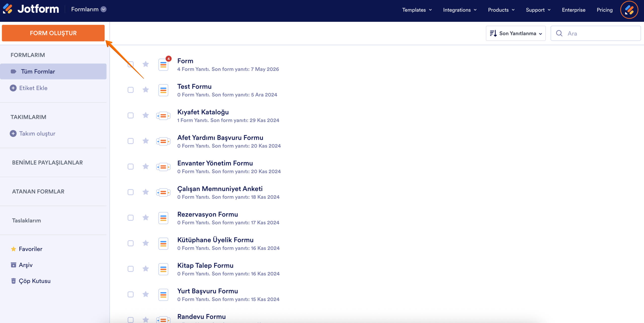Click Takım oluştur link
Viewport: 644px width, 323px height.
click(x=37, y=133)
